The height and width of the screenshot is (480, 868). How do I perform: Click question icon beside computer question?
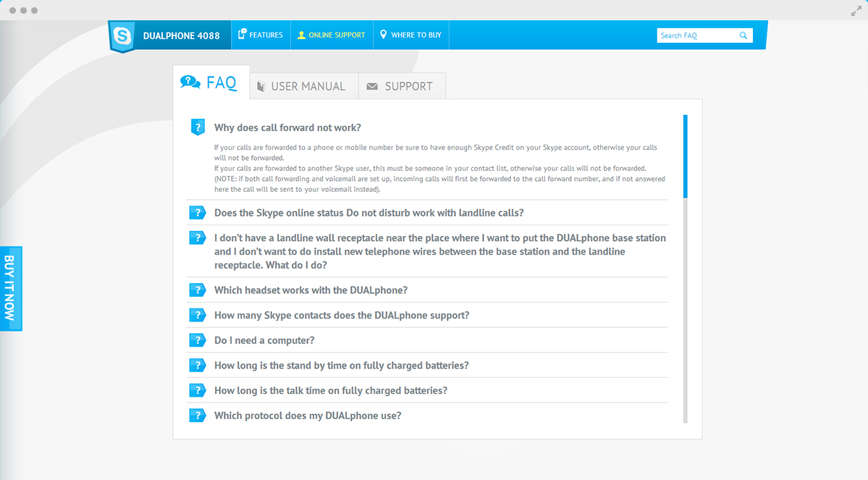click(x=197, y=340)
